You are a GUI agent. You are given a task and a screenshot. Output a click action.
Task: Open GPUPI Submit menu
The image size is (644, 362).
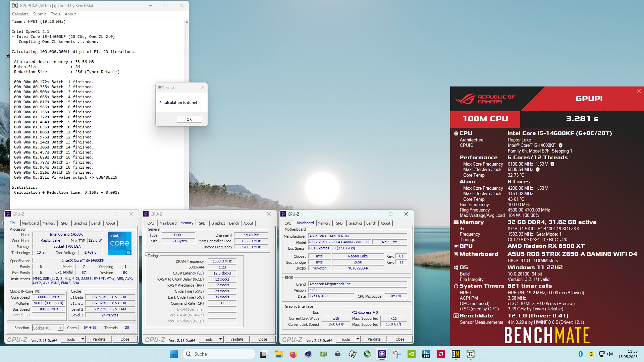pos(40,14)
